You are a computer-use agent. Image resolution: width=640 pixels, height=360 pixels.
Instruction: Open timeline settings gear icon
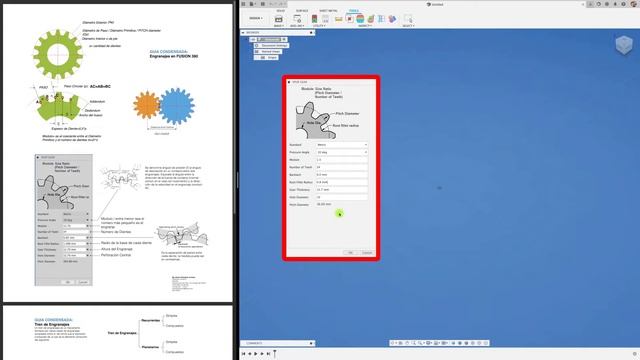(x=635, y=353)
